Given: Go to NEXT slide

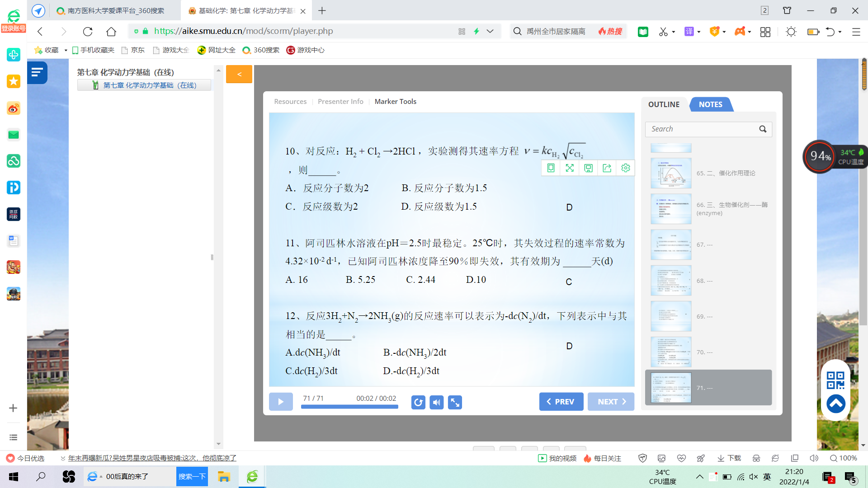Looking at the screenshot, I should 611,402.
